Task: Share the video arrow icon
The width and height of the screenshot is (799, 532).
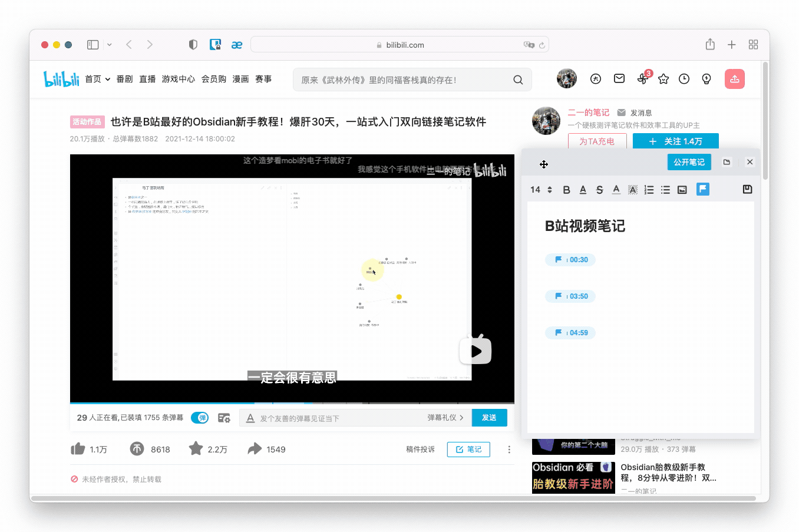Action: point(255,449)
